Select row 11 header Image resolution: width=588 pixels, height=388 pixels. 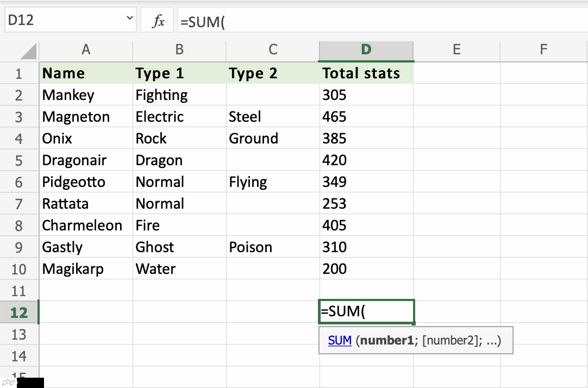pos(19,291)
